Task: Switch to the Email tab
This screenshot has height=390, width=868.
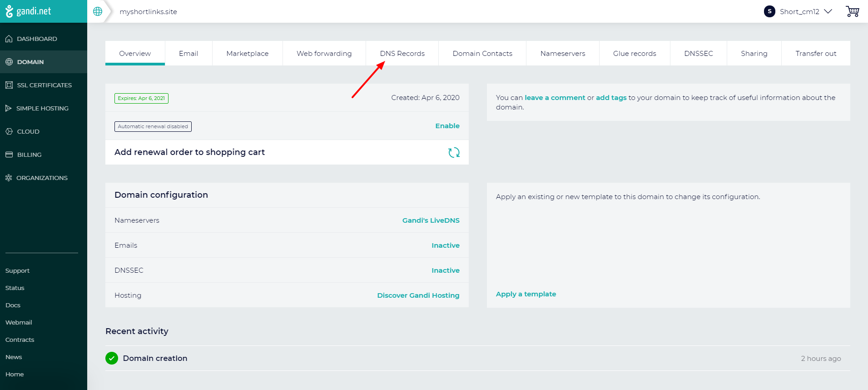Action: [188, 53]
